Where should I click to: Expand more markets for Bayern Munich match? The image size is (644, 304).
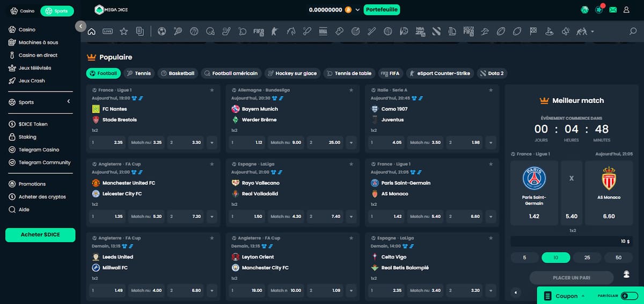[x=352, y=143]
